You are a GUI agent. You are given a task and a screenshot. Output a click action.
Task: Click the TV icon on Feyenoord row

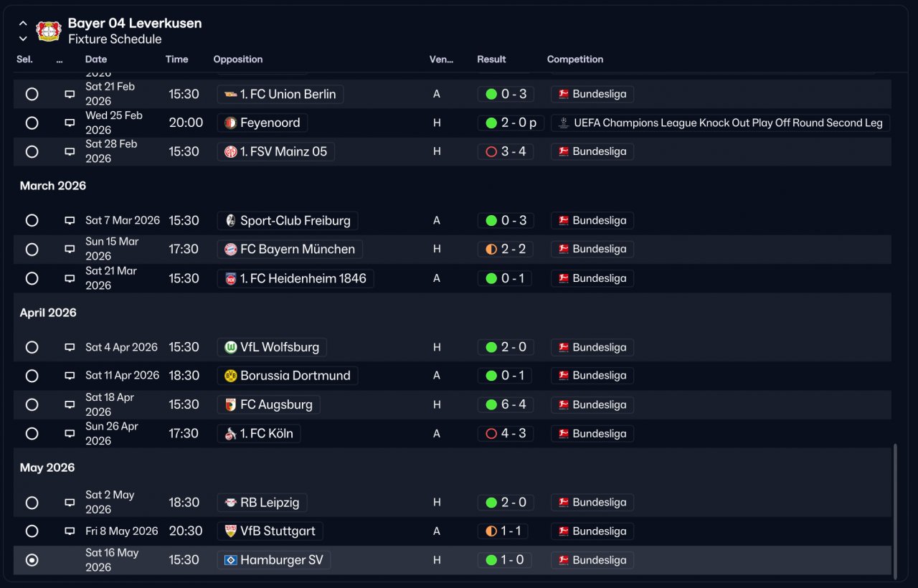pyautogui.click(x=70, y=123)
